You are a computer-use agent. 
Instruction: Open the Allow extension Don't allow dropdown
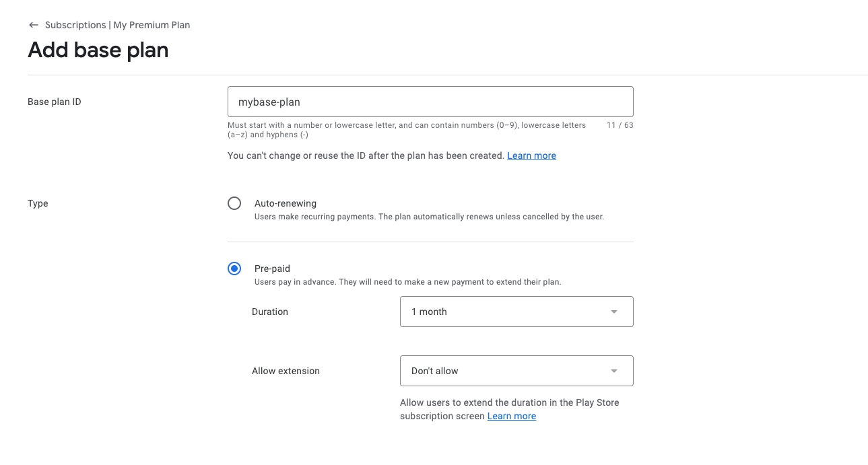tap(505, 371)
